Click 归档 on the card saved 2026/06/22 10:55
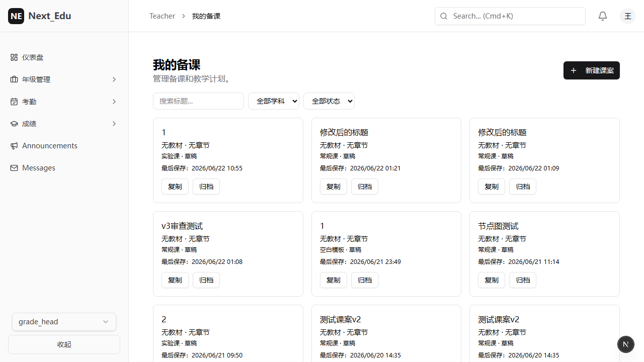 pos(206,187)
